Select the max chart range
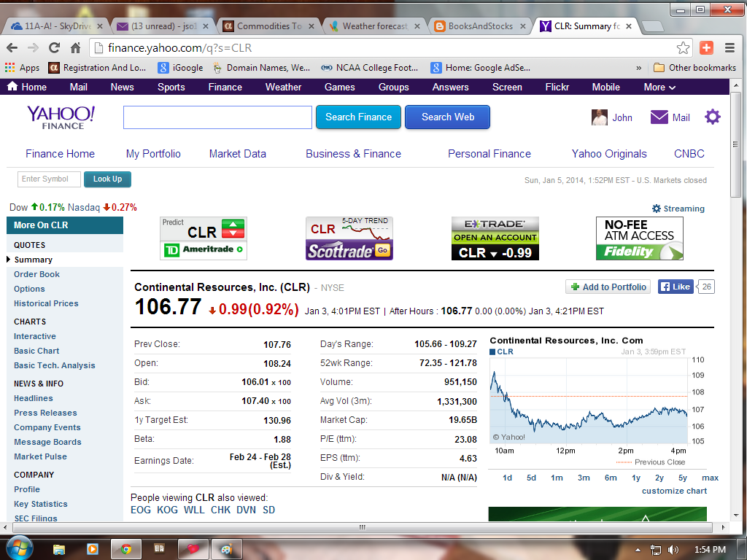This screenshot has height=560, width=747. (710, 478)
